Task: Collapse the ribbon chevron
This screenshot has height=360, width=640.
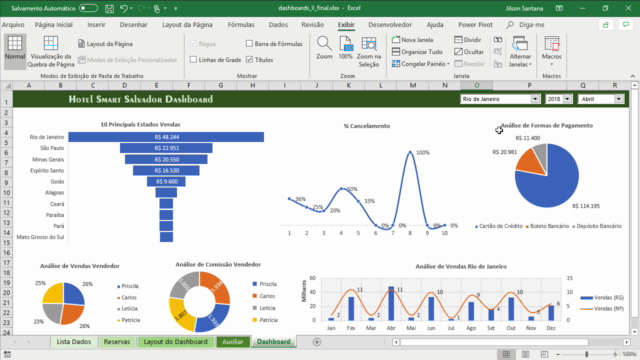Action: point(633,76)
